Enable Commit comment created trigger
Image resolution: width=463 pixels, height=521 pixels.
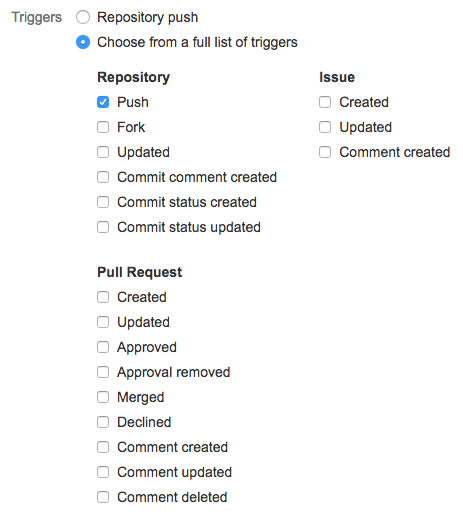[103, 177]
